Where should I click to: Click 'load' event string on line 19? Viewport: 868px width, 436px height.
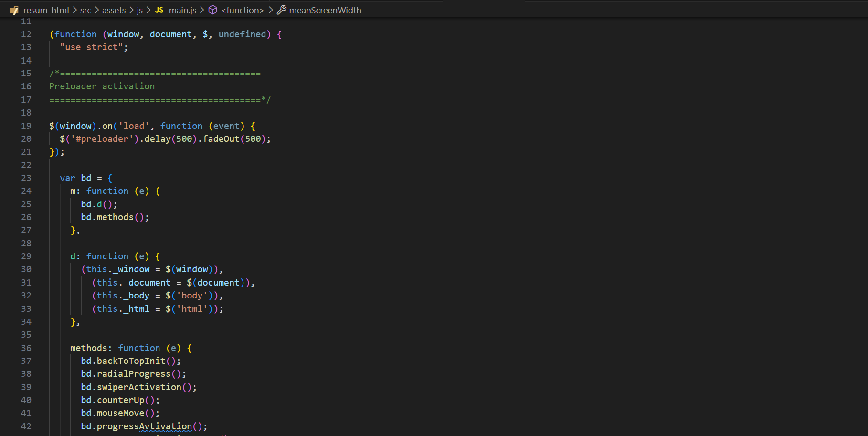tap(134, 126)
